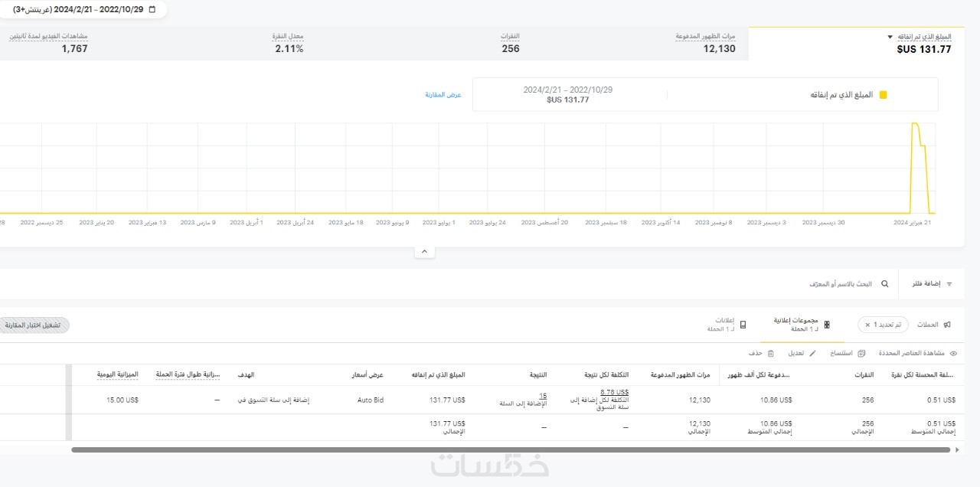980x487 pixels.
Task: Sort by الهدف goal column header
Action: point(247,374)
